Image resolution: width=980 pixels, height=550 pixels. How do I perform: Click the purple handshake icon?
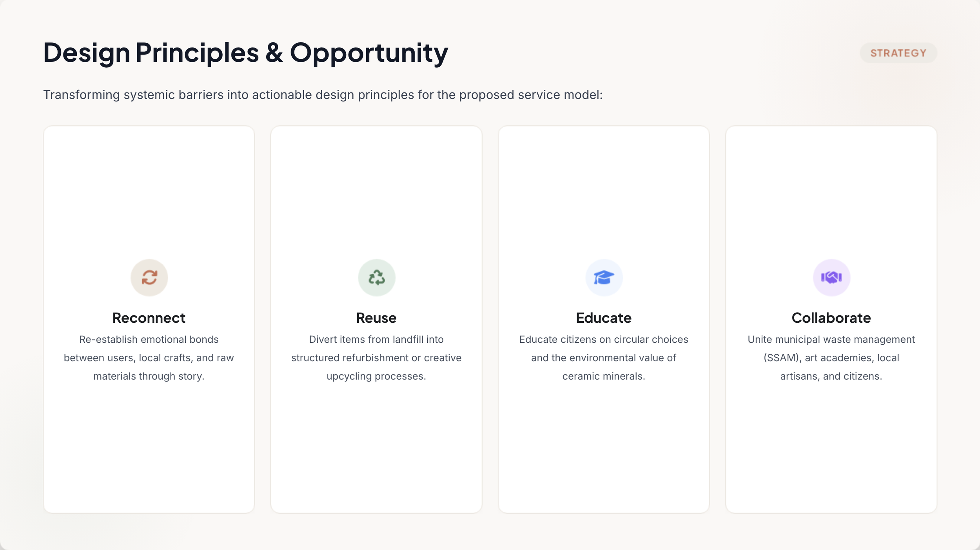[831, 277]
